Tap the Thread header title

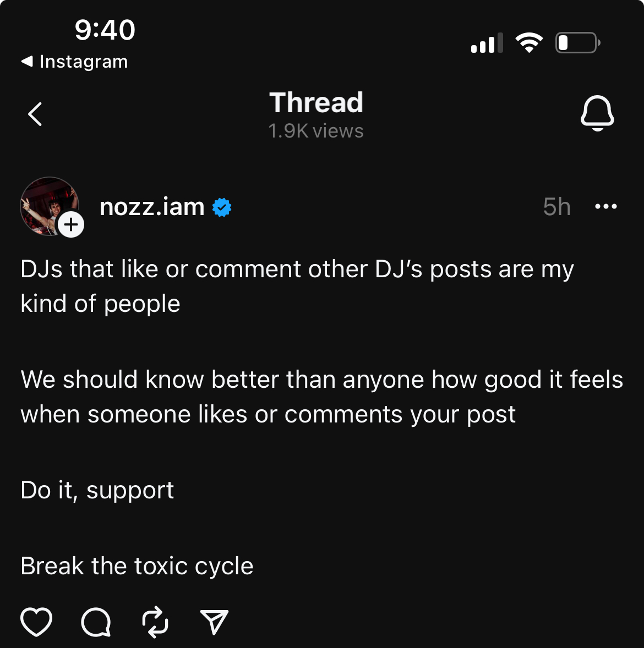pos(316,103)
